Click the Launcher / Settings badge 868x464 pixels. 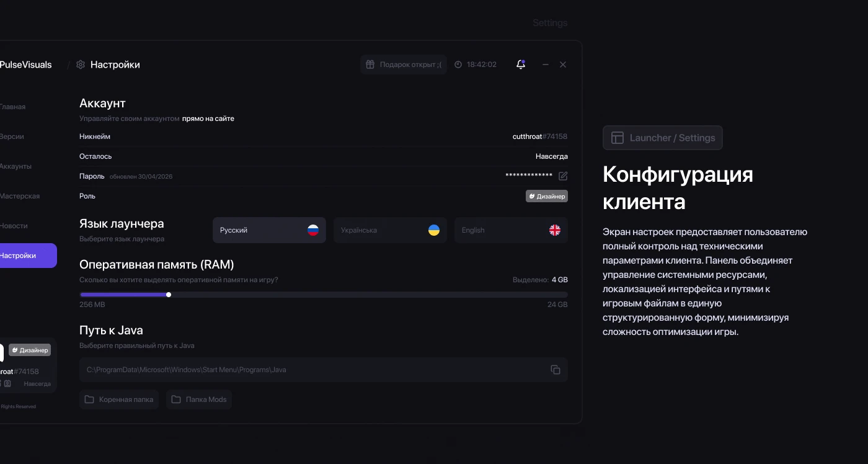(x=662, y=138)
